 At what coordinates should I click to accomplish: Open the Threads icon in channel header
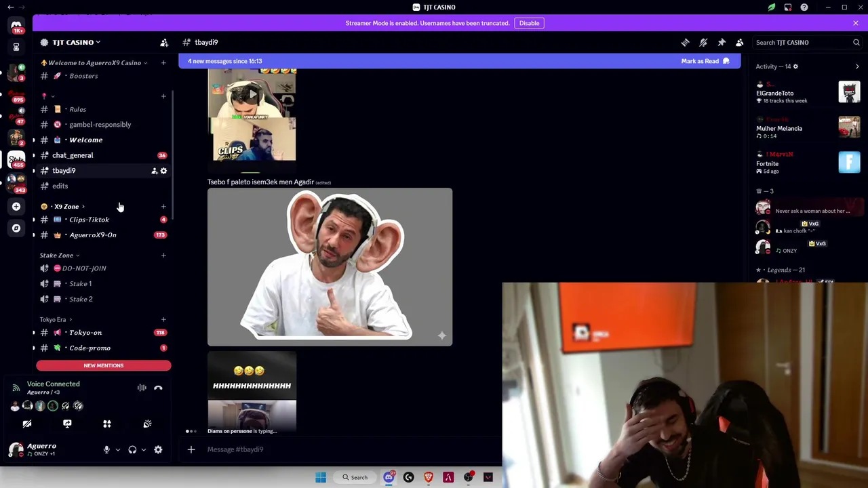[685, 42]
